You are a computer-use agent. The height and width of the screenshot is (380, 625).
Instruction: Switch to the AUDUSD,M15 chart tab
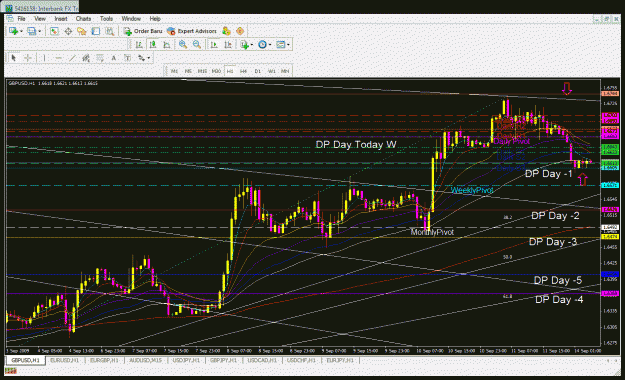(145, 360)
